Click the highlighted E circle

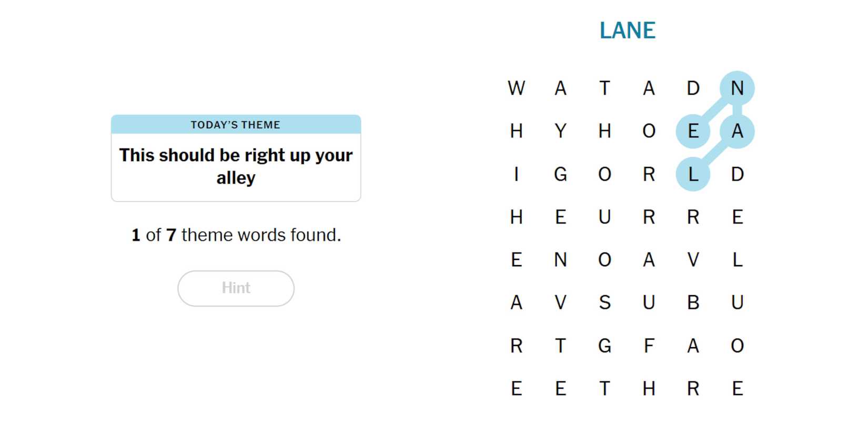693,131
